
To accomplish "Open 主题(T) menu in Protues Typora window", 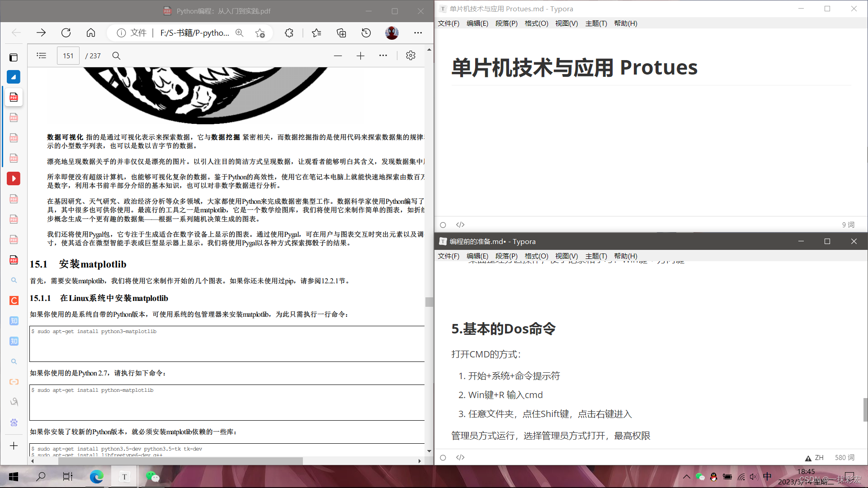I will (x=596, y=23).
